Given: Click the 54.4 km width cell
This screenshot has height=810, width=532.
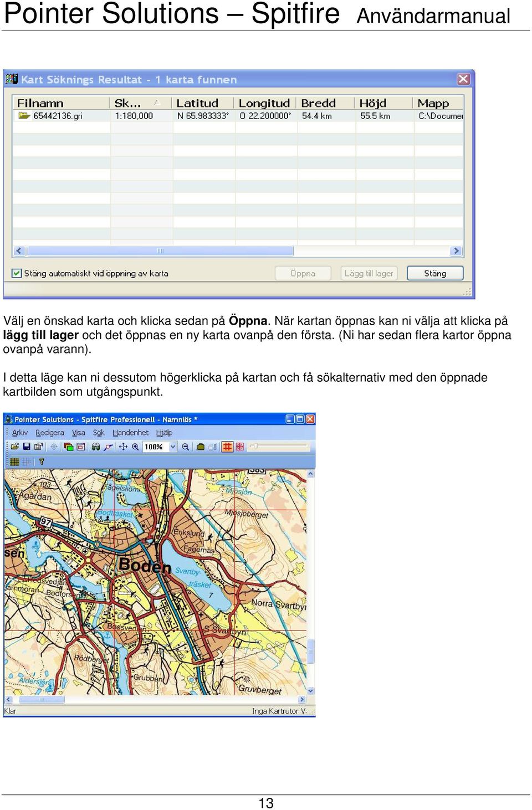Looking at the screenshot, I should click(317, 116).
